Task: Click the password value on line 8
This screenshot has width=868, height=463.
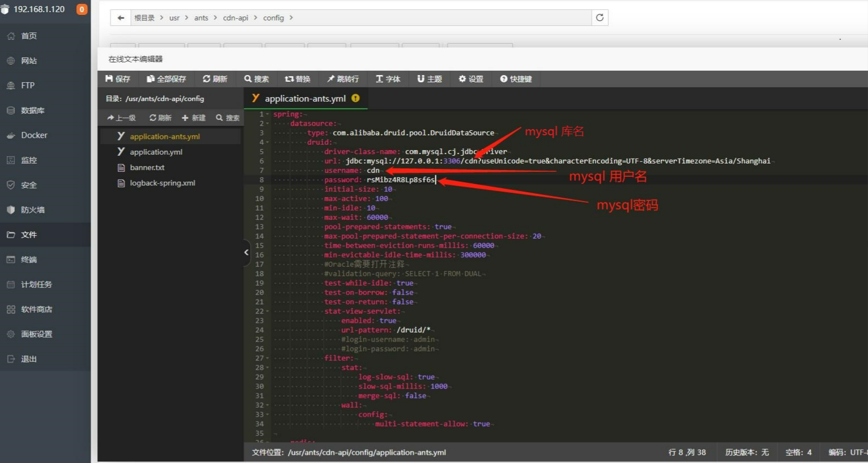Action: pyautogui.click(x=401, y=180)
